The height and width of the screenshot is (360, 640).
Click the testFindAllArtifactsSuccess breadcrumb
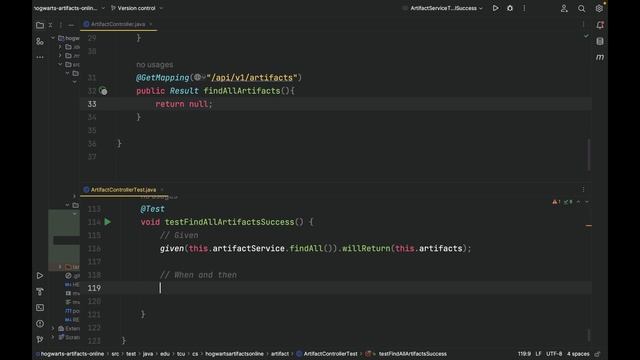(x=413, y=354)
